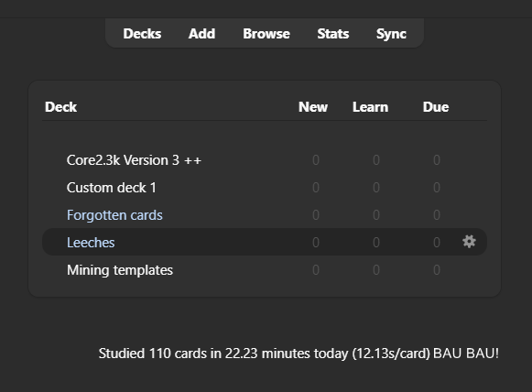Click the studied cards summary text
Screen dimensions: 532x392
point(299,354)
